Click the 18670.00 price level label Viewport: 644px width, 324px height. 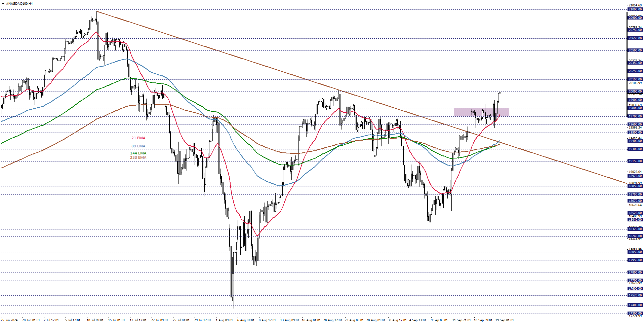point(635,201)
